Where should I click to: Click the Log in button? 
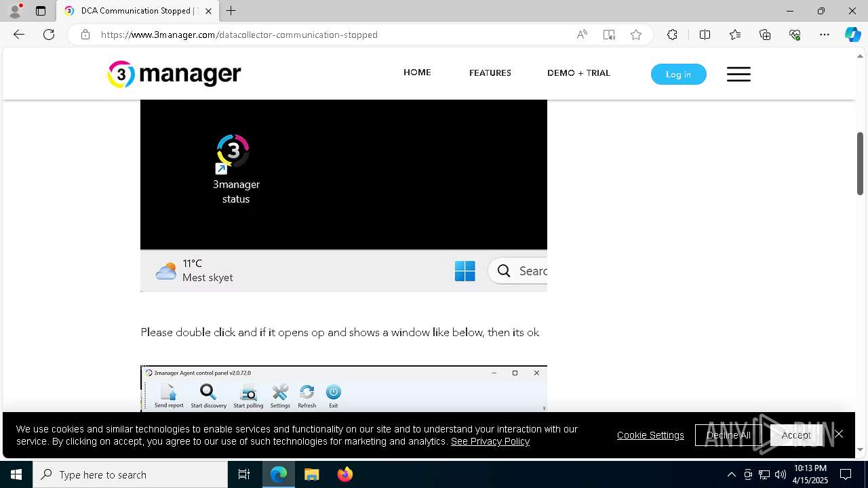[678, 74]
